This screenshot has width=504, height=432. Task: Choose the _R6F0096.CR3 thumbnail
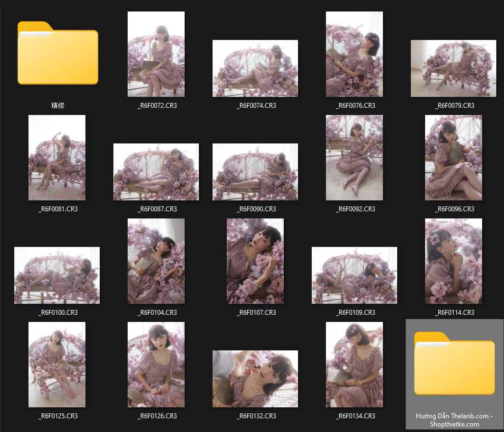(454, 158)
